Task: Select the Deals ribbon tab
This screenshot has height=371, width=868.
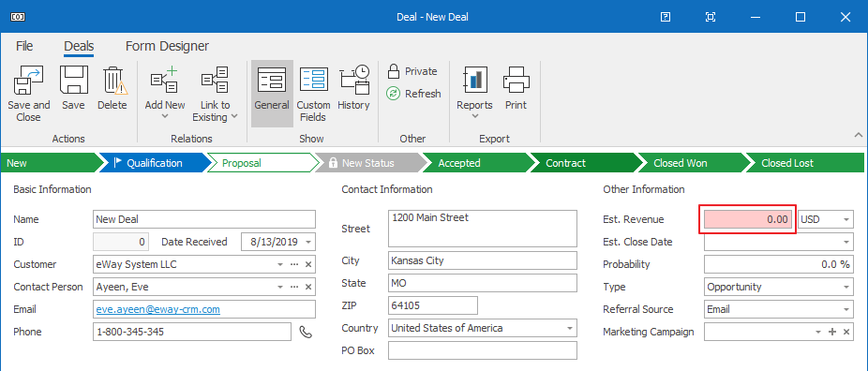Action: 79,46
